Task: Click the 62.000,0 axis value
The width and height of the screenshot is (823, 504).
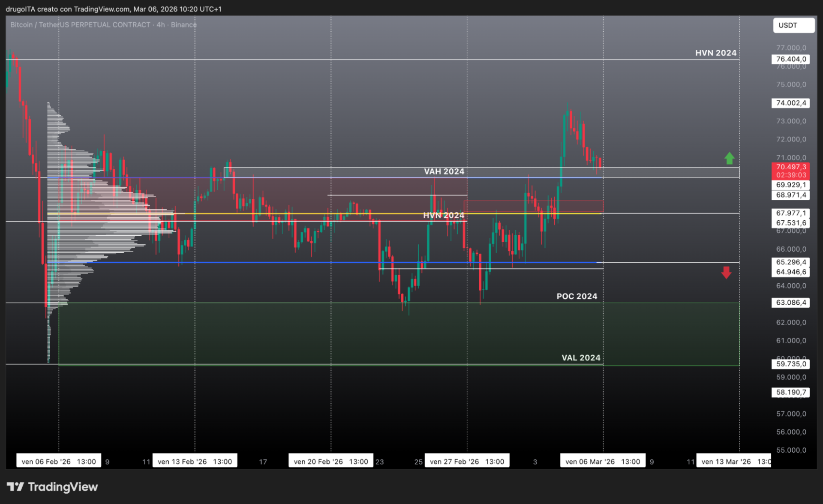Action: pos(791,322)
